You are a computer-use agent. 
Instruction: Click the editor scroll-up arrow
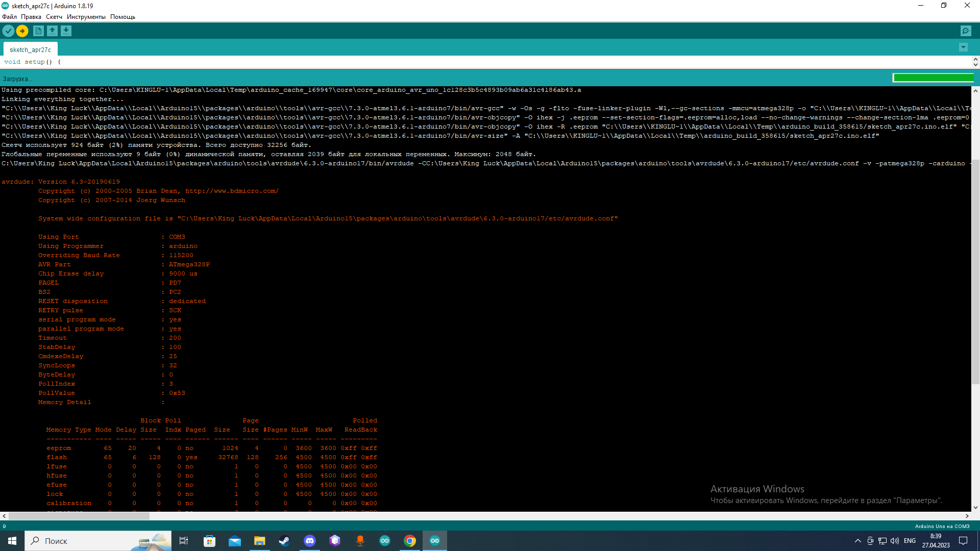point(975,59)
